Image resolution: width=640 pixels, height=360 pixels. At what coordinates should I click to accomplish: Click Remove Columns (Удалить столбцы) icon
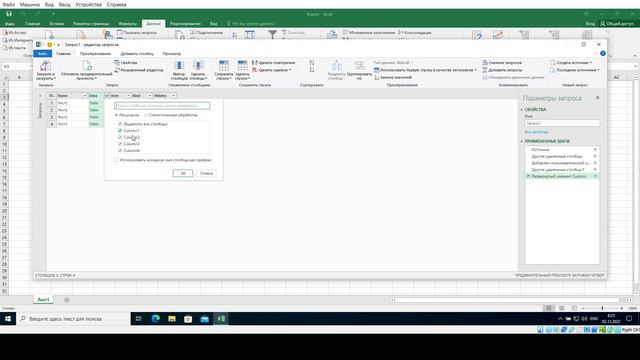click(198, 65)
